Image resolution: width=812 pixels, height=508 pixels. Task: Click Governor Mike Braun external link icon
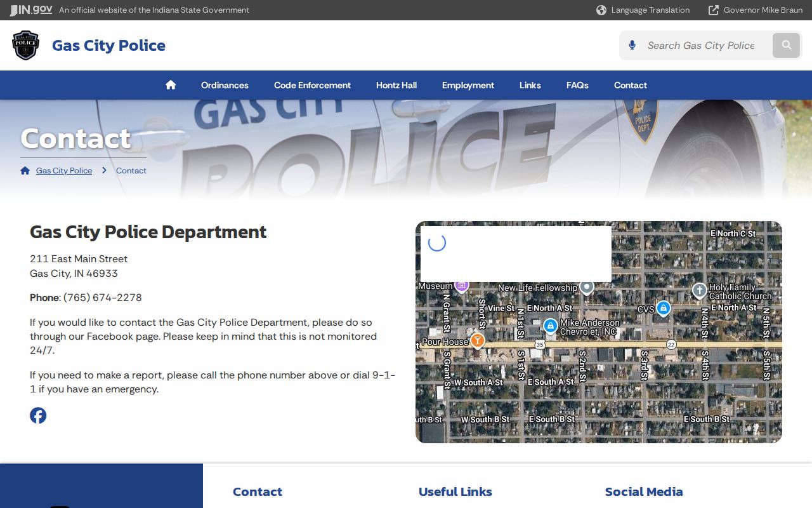coord(714,10)
